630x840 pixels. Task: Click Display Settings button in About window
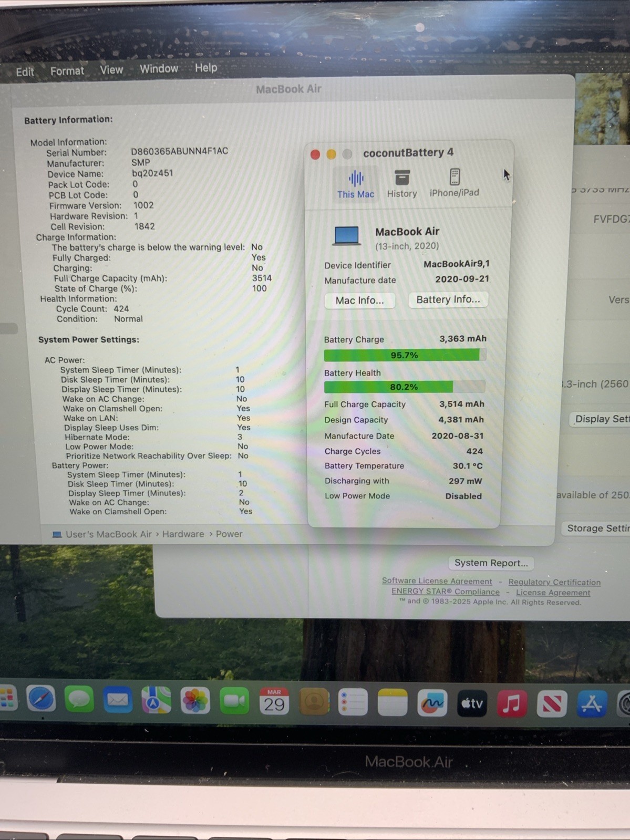601,419
